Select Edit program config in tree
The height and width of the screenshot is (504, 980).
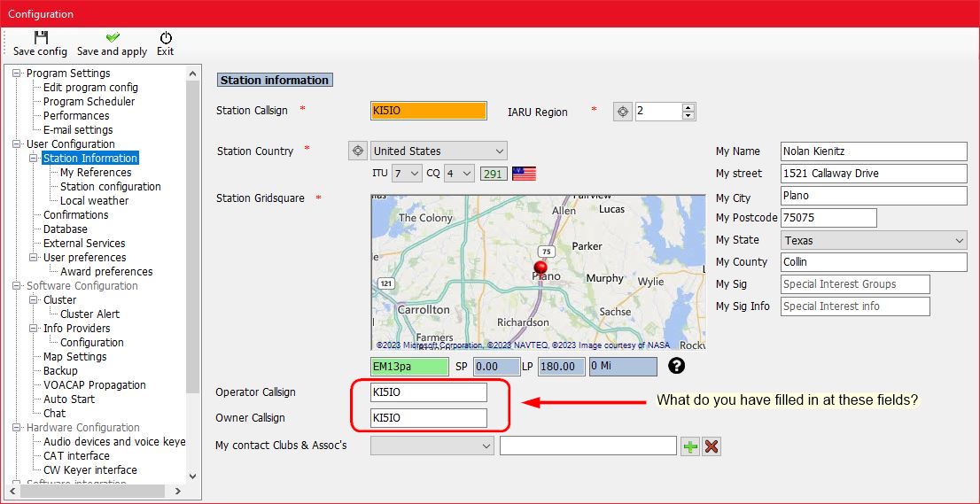point(90,88)
